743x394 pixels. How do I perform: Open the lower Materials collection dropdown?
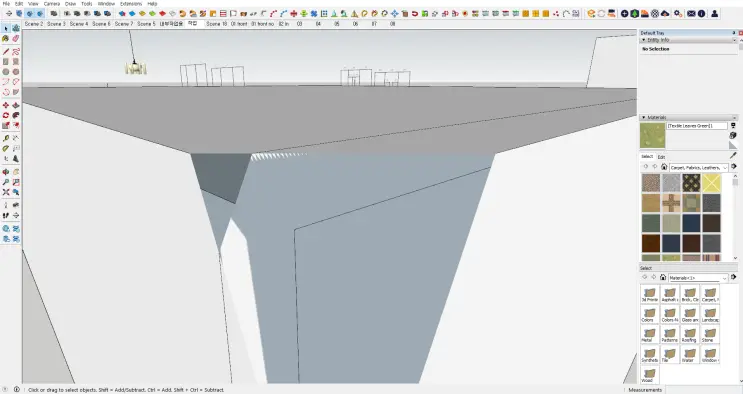(698, 278)
